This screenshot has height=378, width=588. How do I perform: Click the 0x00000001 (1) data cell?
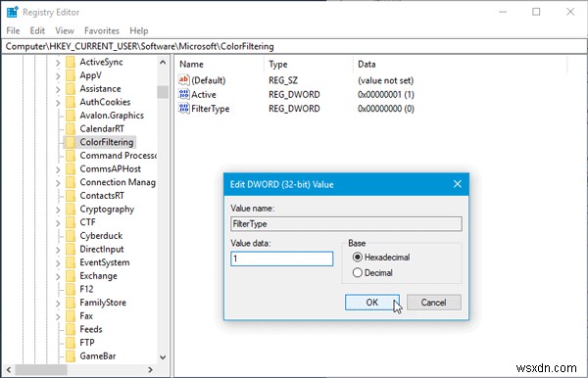pyautogui.click(x=386, y=94)
